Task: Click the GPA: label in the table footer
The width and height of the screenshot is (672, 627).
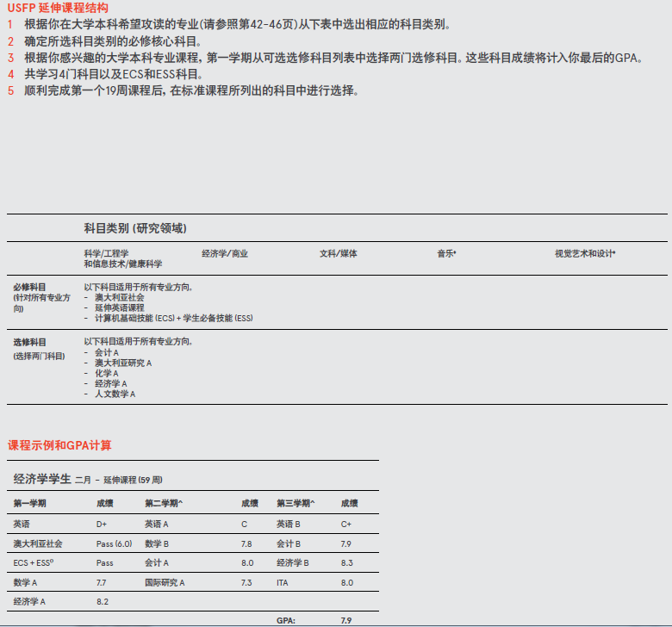Action: pos(286,620)
